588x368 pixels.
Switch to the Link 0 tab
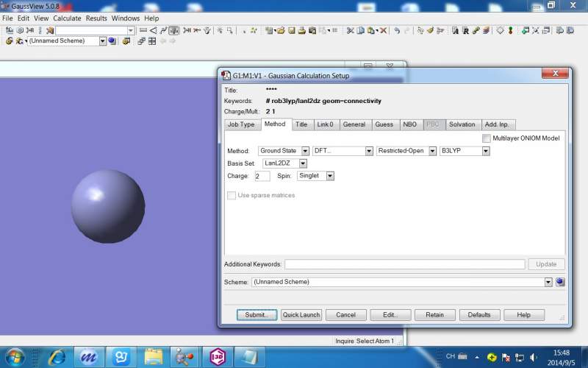pos(325,124)
